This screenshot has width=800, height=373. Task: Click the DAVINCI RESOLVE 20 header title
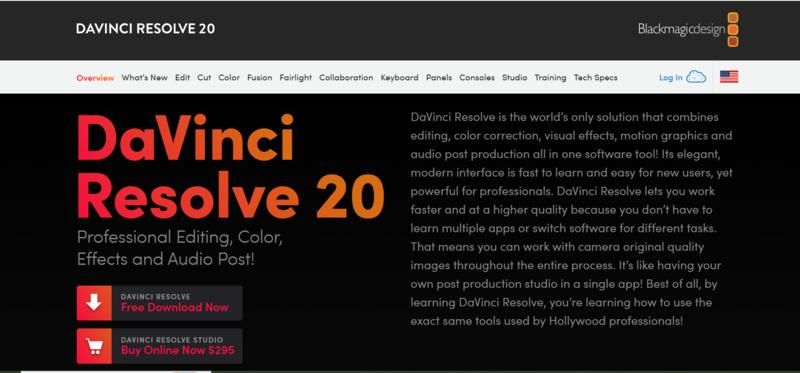click(145, 29)
